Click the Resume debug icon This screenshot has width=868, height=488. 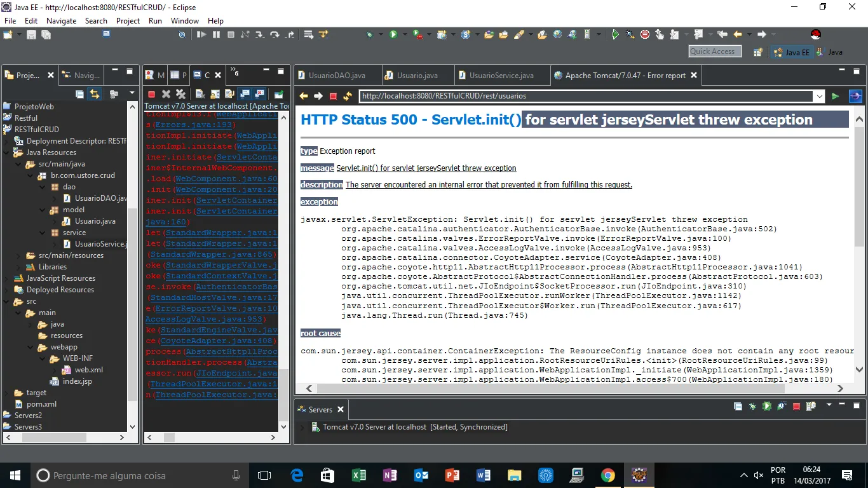coord(201,35)
